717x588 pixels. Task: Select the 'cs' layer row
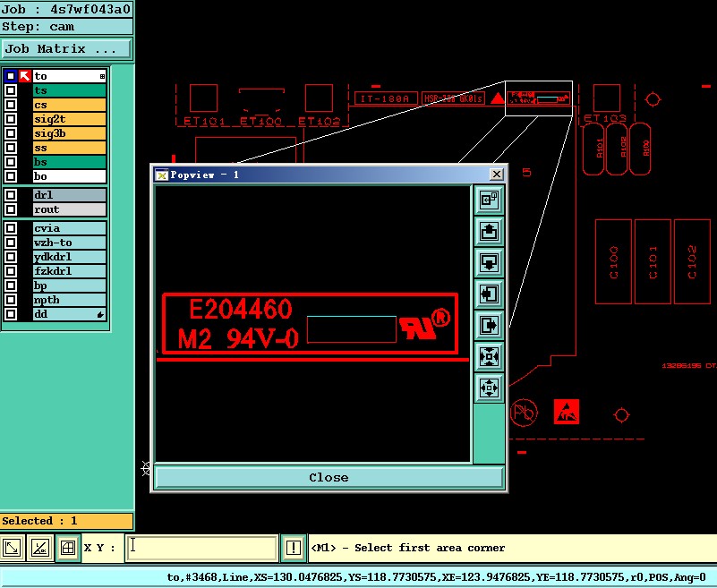point(70,105)
